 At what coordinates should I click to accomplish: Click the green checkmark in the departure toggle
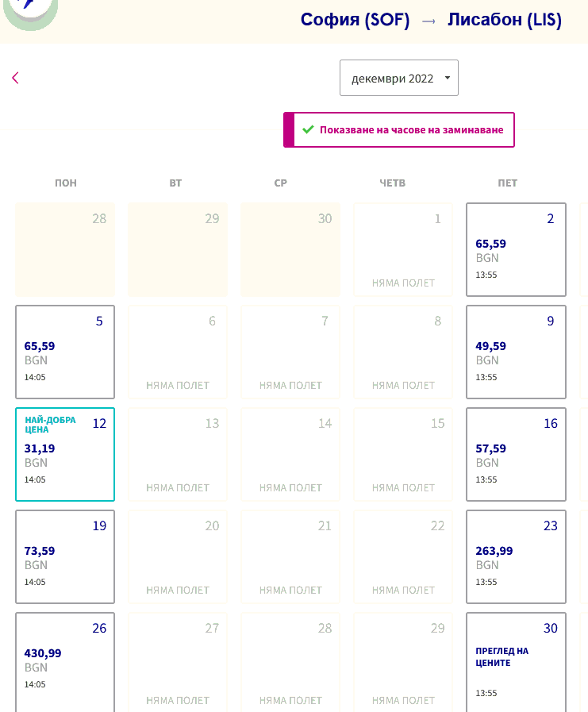309,129
